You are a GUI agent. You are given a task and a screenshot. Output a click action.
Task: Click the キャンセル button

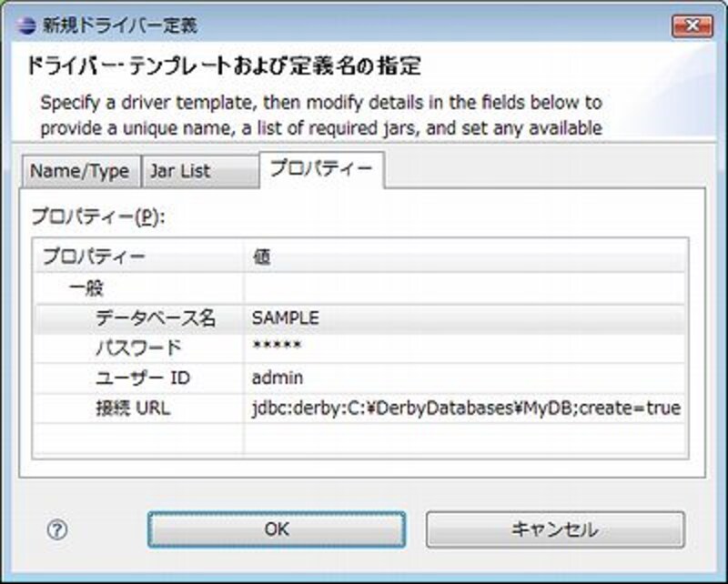tap(554, 529)
